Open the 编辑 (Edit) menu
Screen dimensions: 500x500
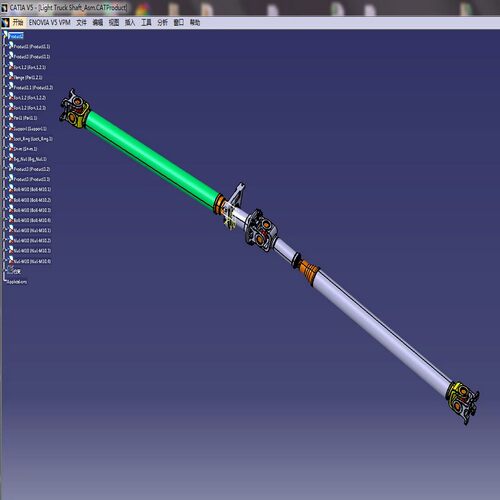pos(98,23)
